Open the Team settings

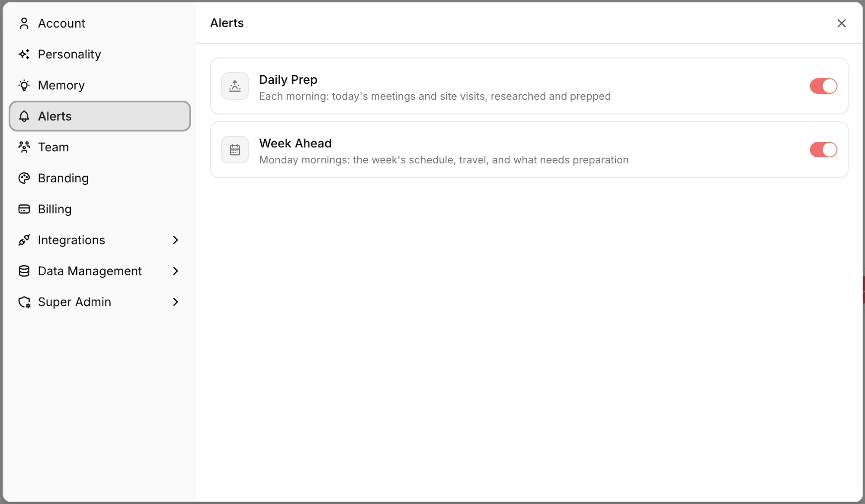point(100,147)
